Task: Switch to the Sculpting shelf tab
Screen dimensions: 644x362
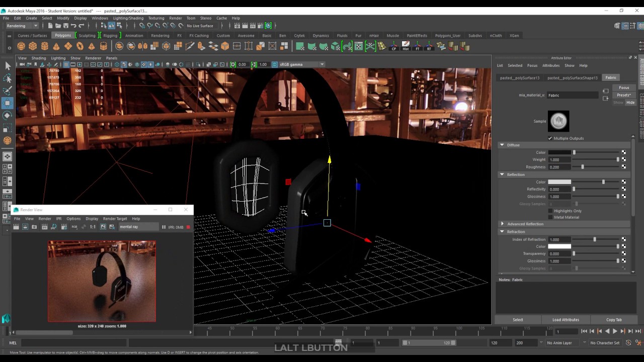Action: pos(87,36)
